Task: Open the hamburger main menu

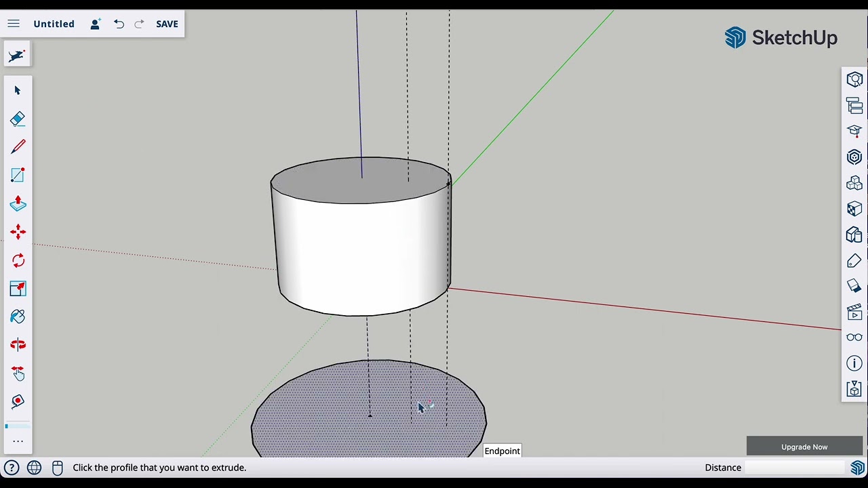Action: [x=14, y=24]
